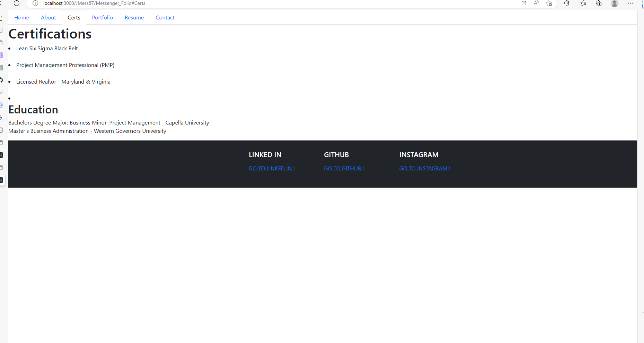Viewport: 644px width, 343px height.
Task: Open the Contact page from the navbar
Action: point(165,17)
